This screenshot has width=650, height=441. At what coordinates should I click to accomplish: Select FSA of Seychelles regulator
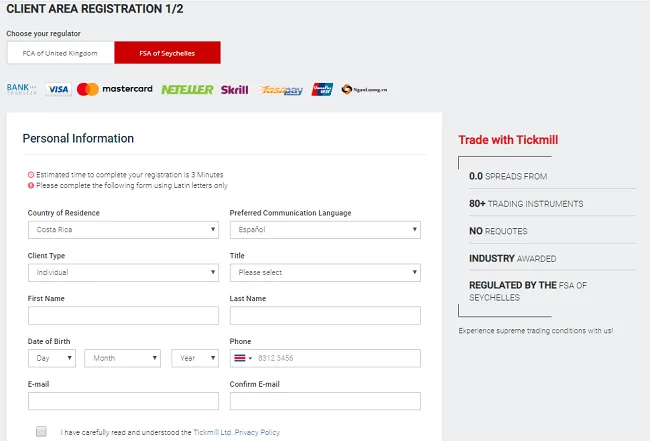coord(167,53)
